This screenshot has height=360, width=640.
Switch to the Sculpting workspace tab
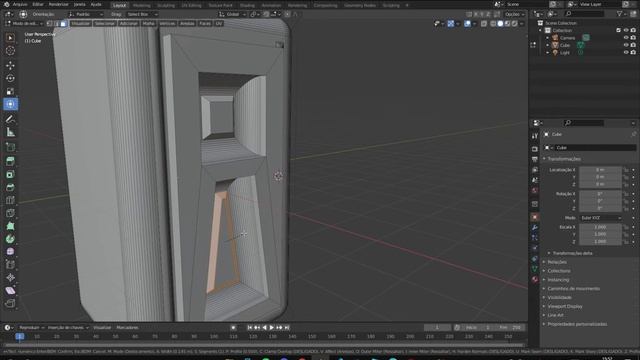point(166,5)
